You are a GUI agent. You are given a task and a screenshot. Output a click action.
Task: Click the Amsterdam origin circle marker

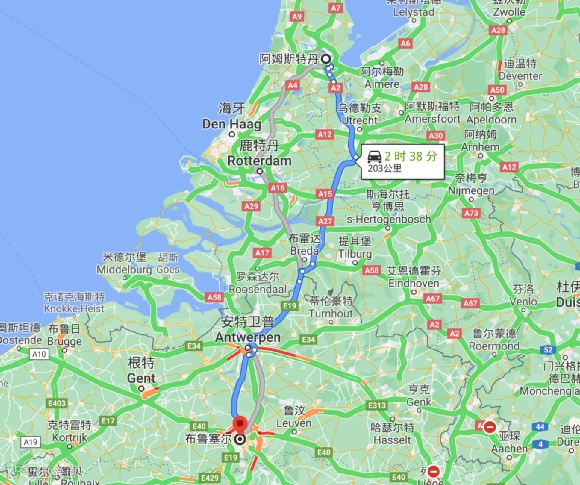[326, 59]
